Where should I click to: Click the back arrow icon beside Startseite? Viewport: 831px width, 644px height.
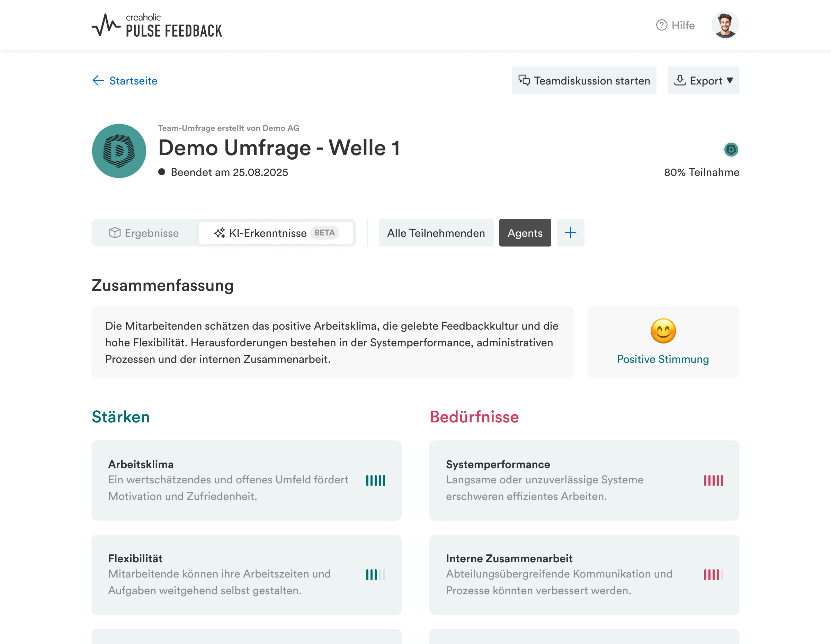[x=98, y=81]
